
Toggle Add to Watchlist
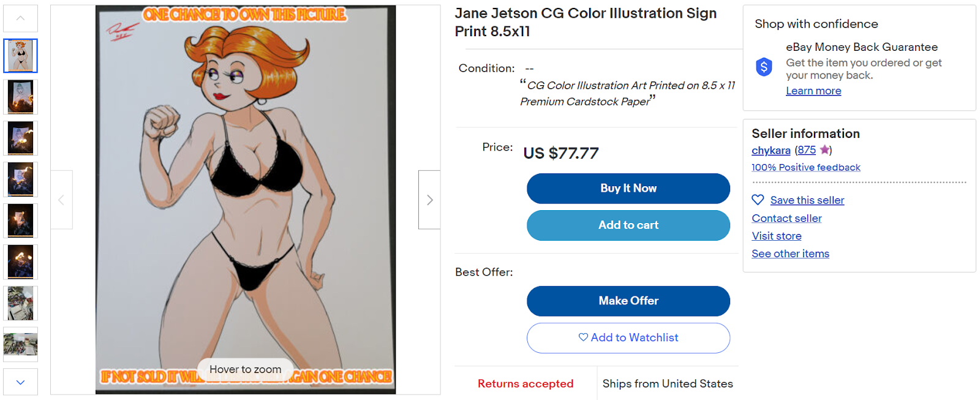click(x=628, y=338)
